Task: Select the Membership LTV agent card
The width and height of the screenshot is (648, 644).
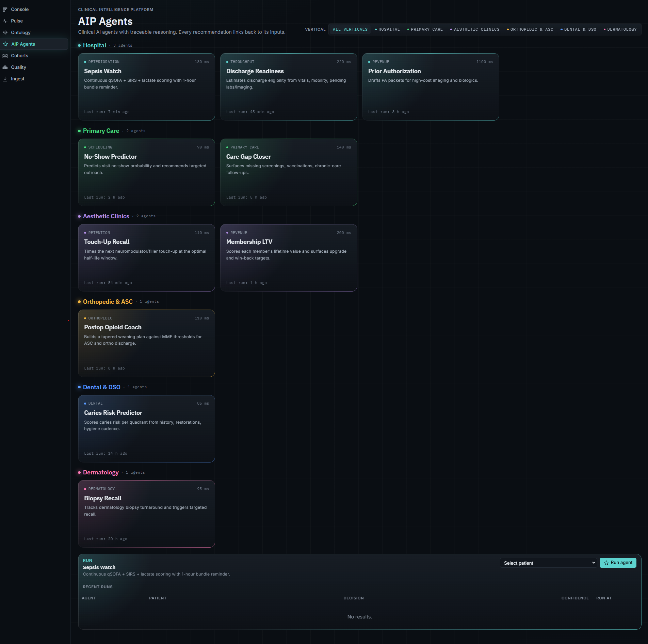Action: click(289, 258)
